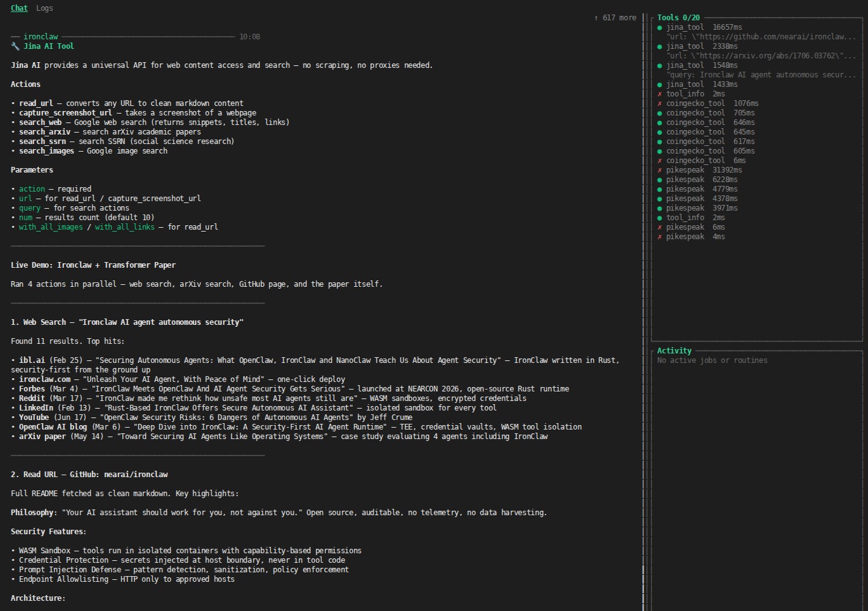Click the "query: Ironclaw AI agent" argument line
868x611 pixels.
pyautogui.click(x=761, y=75)
